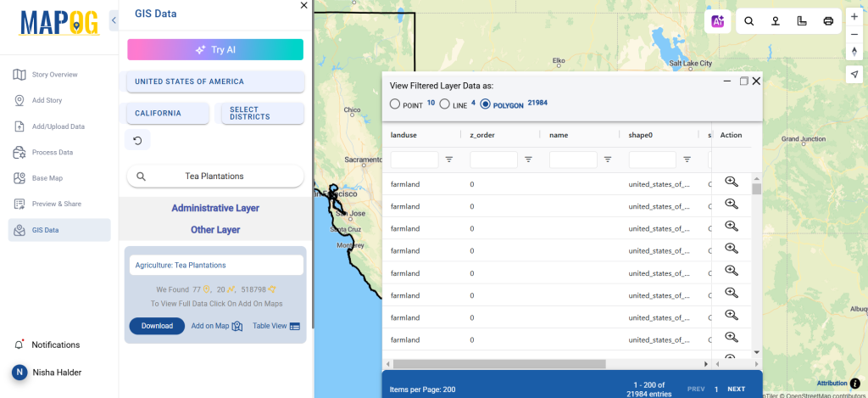Viewport: 868px width, 398px height.
Task: Select the POLYGON radio button
Action: [x=485, y=104]
